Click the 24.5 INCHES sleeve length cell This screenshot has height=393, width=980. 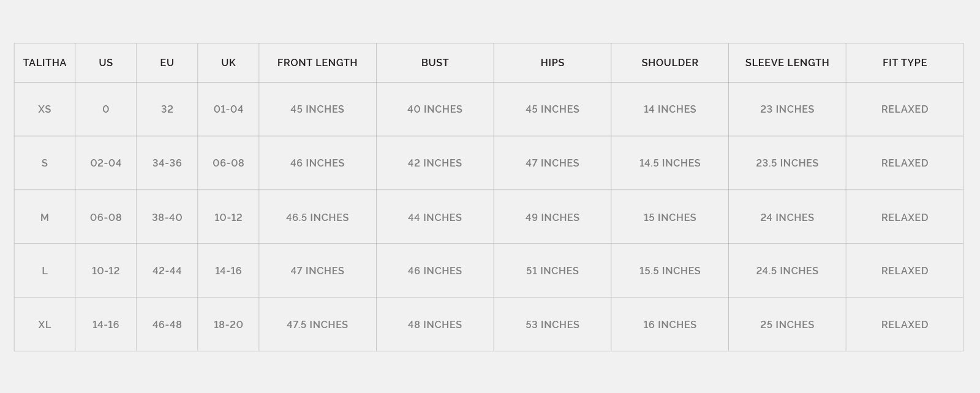787,271
